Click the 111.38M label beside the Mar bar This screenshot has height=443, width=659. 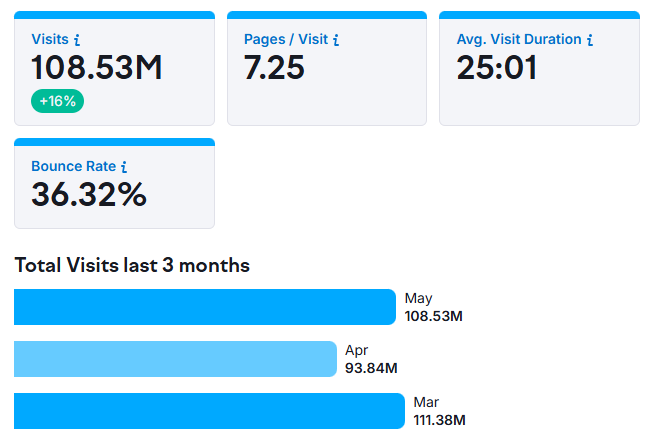[x=439, y=420]
